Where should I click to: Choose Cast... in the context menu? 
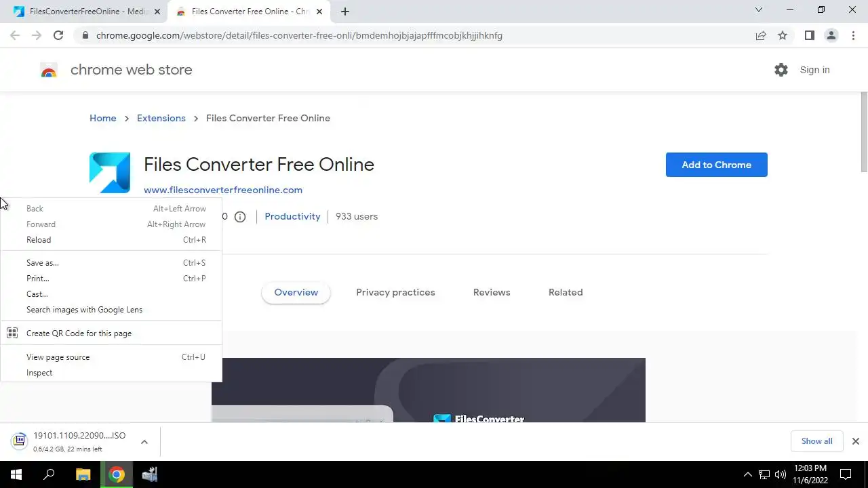pyautogui.click(x=111, y=294)
